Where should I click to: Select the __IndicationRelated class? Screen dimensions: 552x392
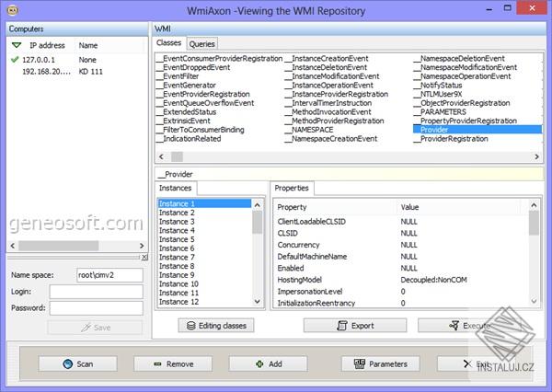pos(189,138)
